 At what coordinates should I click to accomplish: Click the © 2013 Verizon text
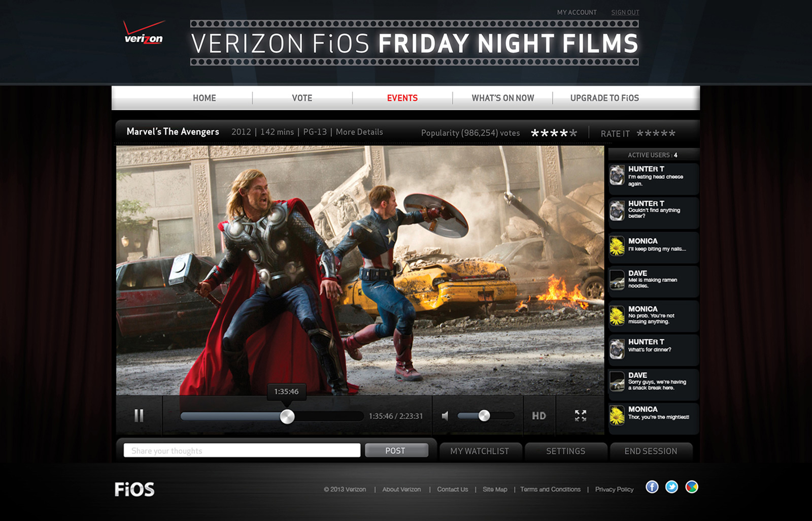(x=345, y=490)
